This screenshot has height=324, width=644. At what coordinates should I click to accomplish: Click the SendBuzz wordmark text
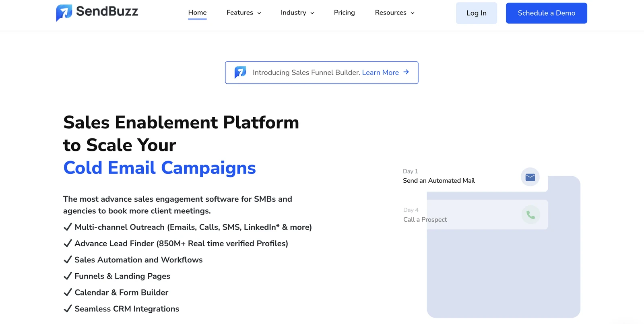pyautogui.click(x=107, y=11)
